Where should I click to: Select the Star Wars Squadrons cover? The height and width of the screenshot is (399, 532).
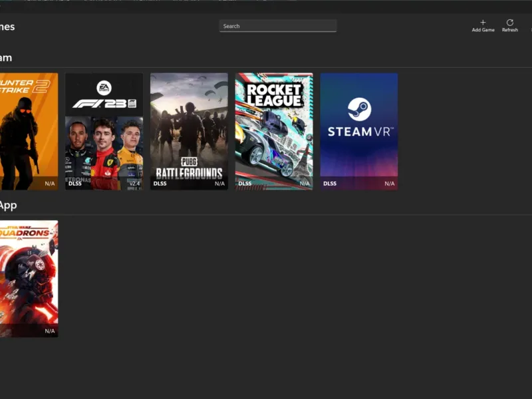(x=29, y=279)
